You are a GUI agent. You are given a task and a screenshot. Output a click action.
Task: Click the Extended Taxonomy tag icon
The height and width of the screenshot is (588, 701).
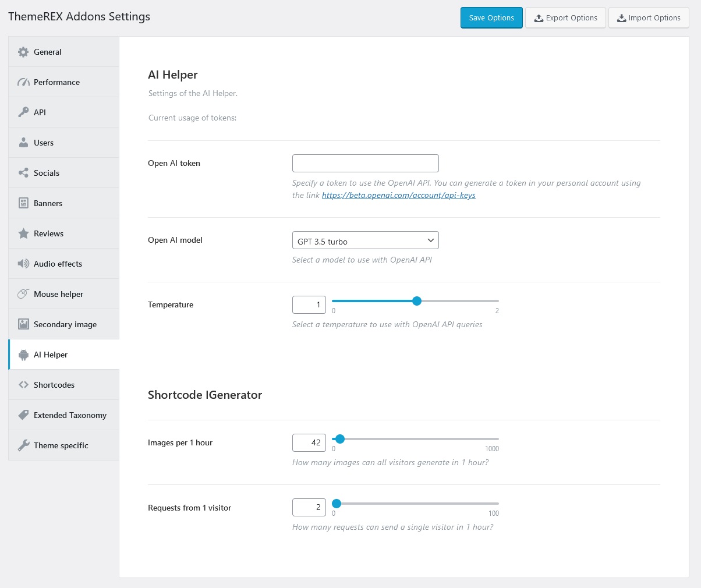click(23, 415)
